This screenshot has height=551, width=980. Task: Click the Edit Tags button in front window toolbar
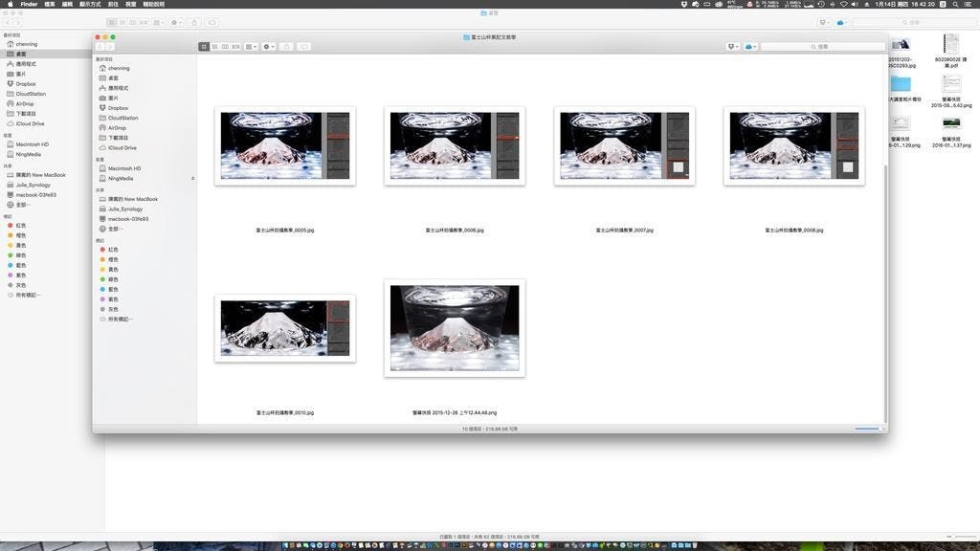pos(304,47)
